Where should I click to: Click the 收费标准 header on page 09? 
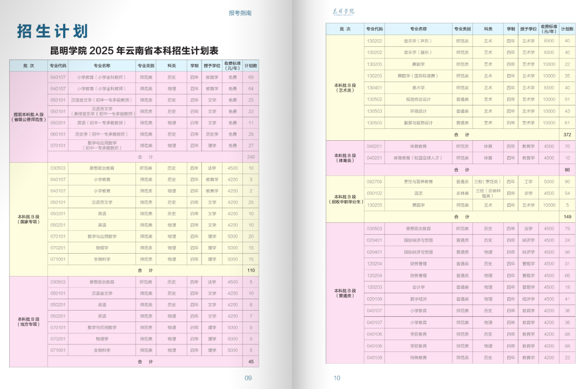coord(232,65)
